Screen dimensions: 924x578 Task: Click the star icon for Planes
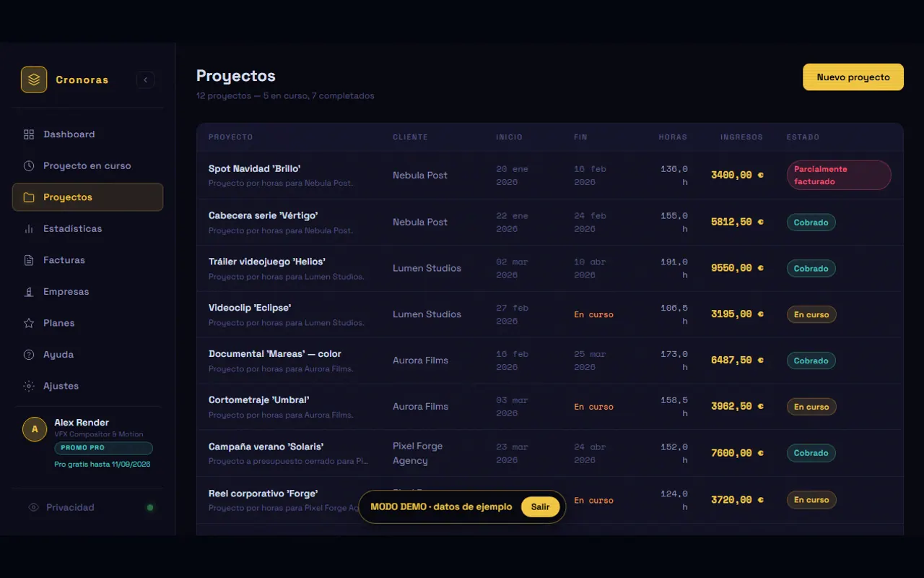[x=29, y=323]
